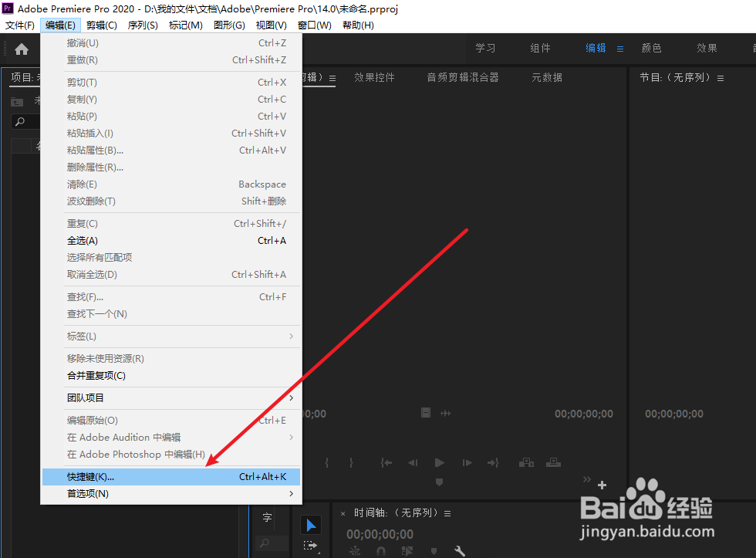
Task: Open the 视图(V) menu
Action: pyautogui.click(x=271, y=25)
